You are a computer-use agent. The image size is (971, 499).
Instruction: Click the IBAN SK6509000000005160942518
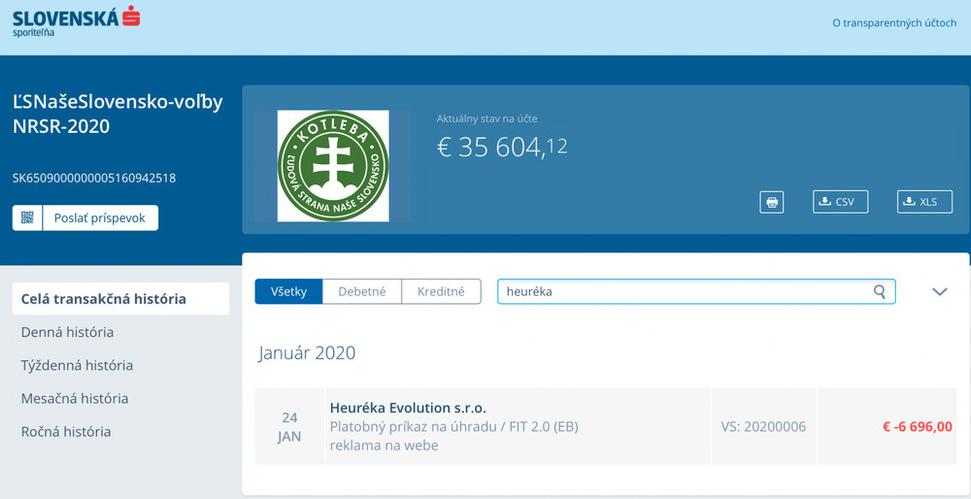[x=94, y=179]
